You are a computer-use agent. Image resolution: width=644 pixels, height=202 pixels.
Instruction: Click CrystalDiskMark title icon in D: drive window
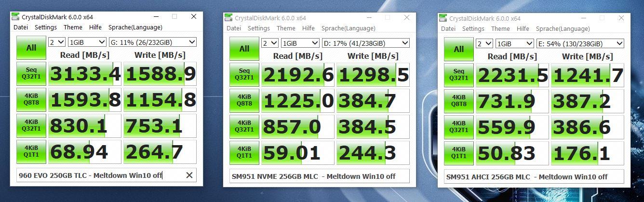click(228, 18)
